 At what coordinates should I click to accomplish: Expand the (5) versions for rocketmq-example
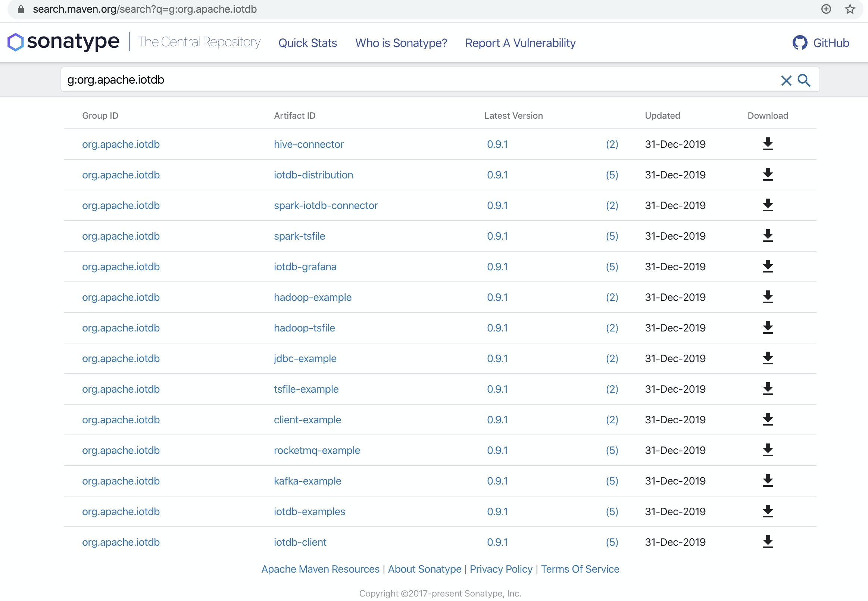612,450
